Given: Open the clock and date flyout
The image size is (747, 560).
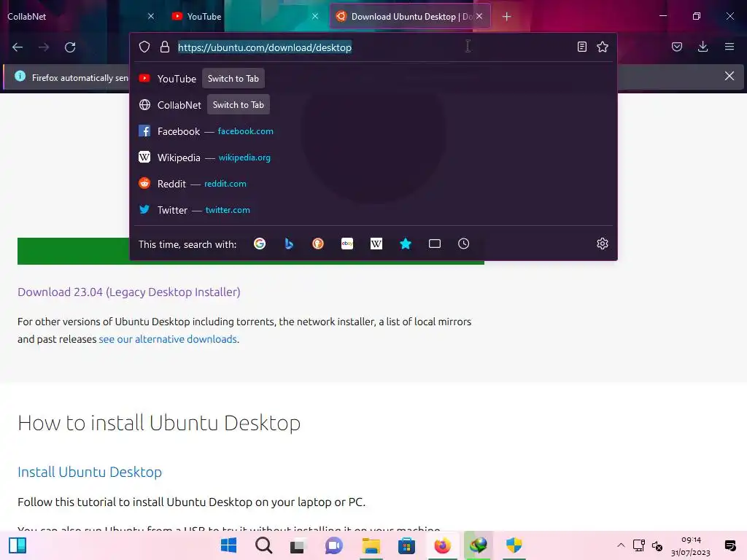Looking at the screenshot, I should pyautogui.click(x=691, y=545).
